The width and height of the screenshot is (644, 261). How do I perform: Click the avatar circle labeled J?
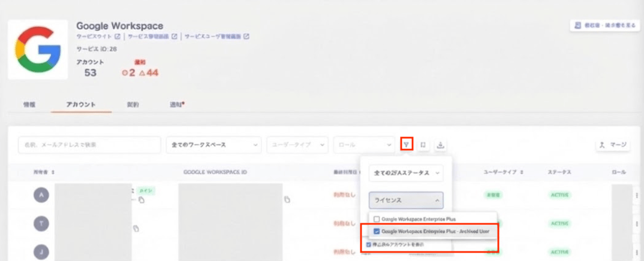coord(41,251)
